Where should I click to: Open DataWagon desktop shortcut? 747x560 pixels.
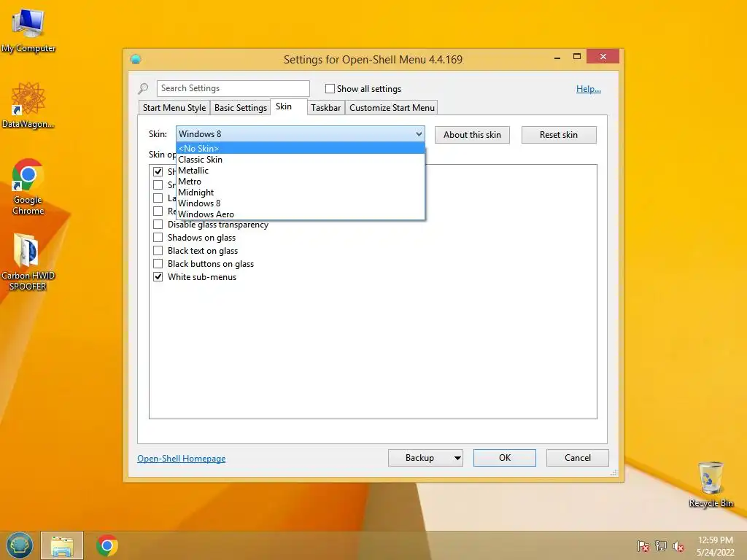click(x=28, y=105)
